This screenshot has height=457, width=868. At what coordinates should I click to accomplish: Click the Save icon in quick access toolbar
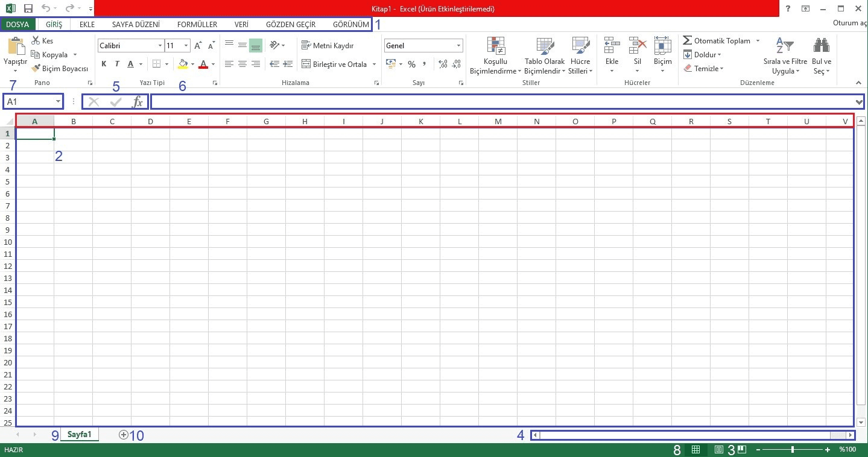(28, 9)
